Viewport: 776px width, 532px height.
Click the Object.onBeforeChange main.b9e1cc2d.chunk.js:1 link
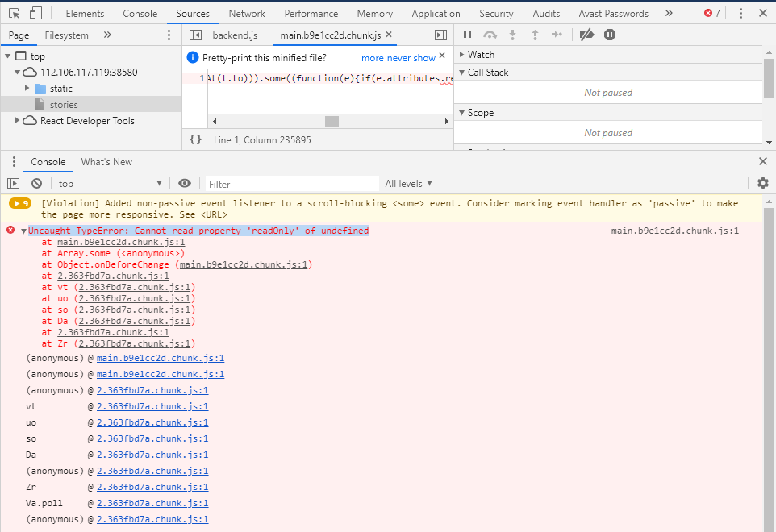coord(244,264)
